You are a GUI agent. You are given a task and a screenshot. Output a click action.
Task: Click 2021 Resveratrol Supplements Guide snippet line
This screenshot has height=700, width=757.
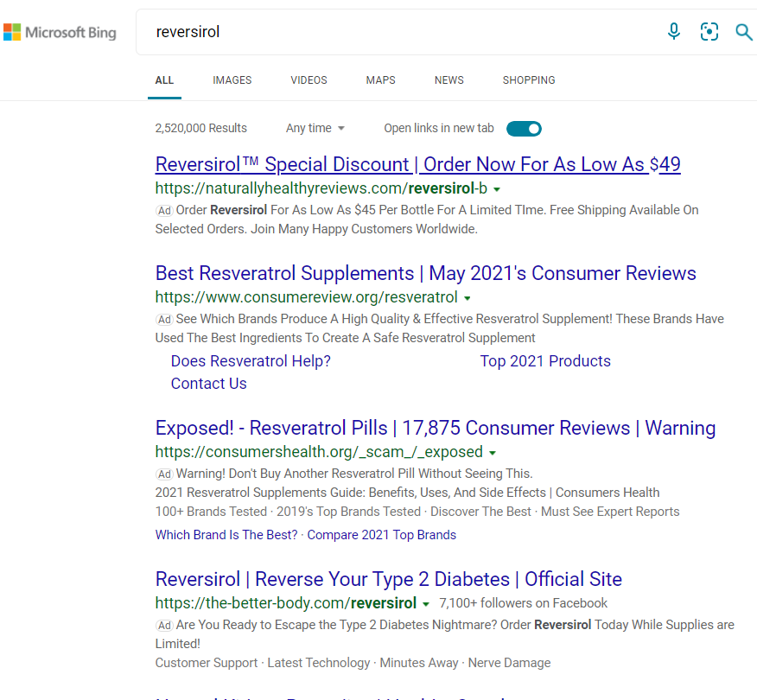[407, 493]
